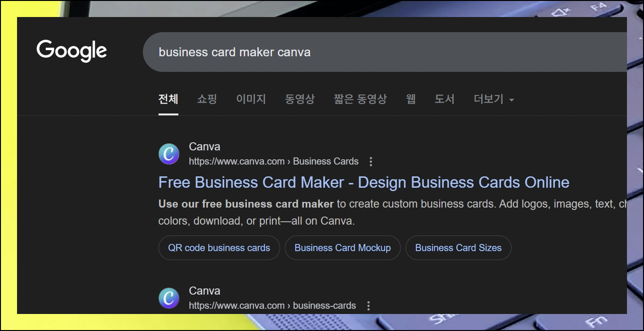Switch to the 이미지 tab
644x331 pixels.
tap(251, 99)
